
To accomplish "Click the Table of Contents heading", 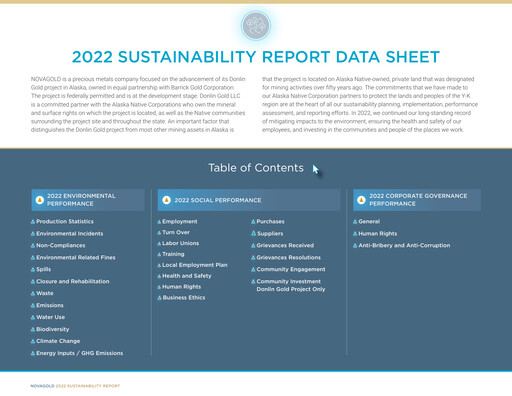I will pos(256,168).
